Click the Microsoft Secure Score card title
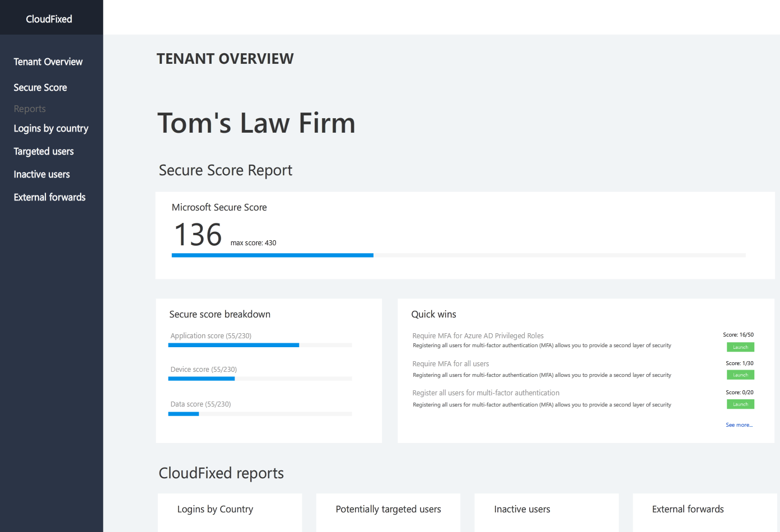This screenshot has width=780, height=532. coord(219,207)
